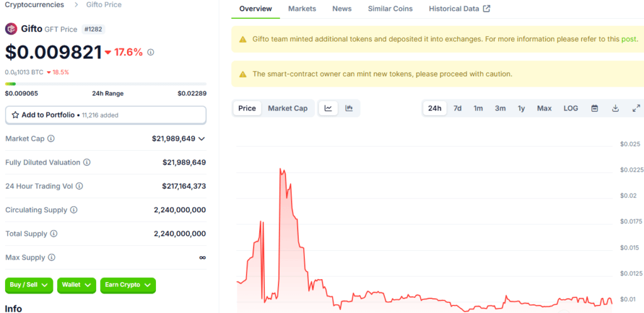Download the chart data
The height and width of the screenshot is (313, 644).
(615, 108)
